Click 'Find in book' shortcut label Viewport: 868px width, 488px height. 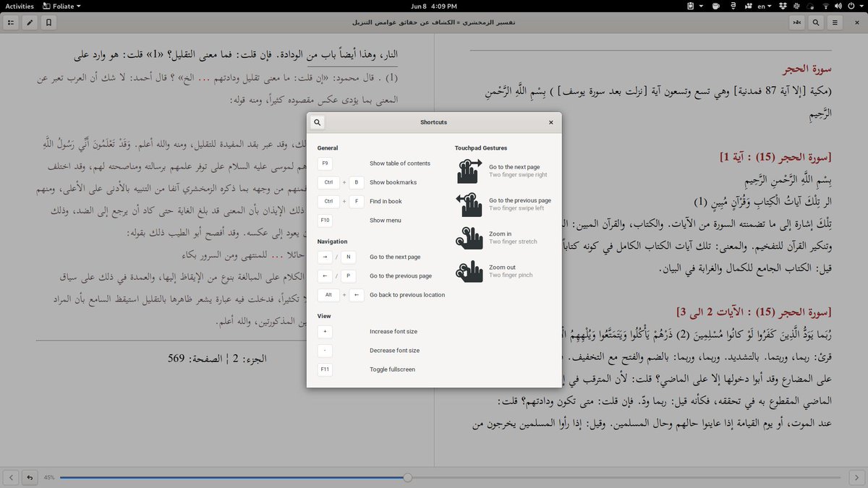(386, 201)
